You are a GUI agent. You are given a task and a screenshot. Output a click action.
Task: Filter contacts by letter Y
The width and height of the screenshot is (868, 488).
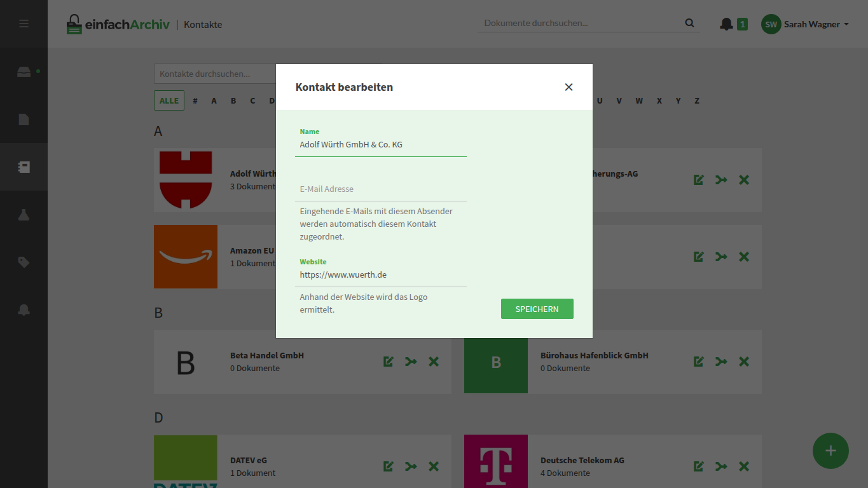(679, 101)
